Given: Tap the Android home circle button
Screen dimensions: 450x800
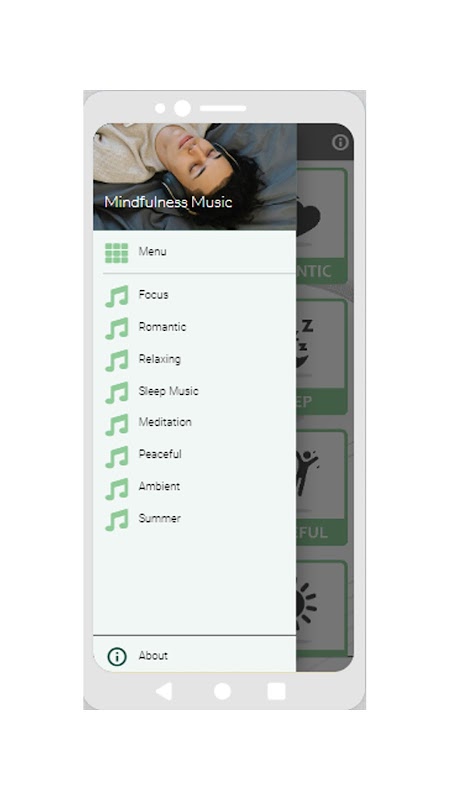Looking at the screenshot, I should click(x=222, y=691).
